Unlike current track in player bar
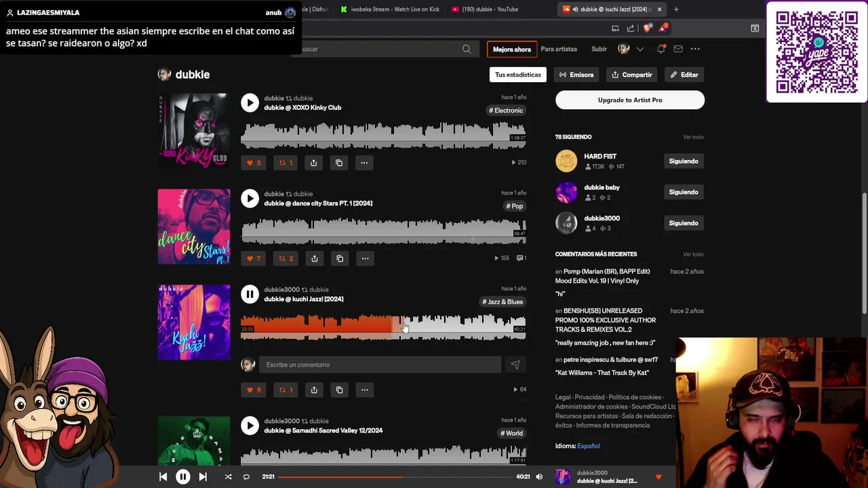 tap(658, 477)
